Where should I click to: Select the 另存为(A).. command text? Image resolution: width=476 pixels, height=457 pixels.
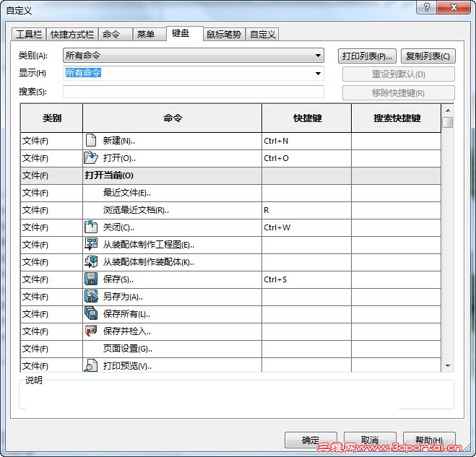pyautogui.click(x=123, y=297)
